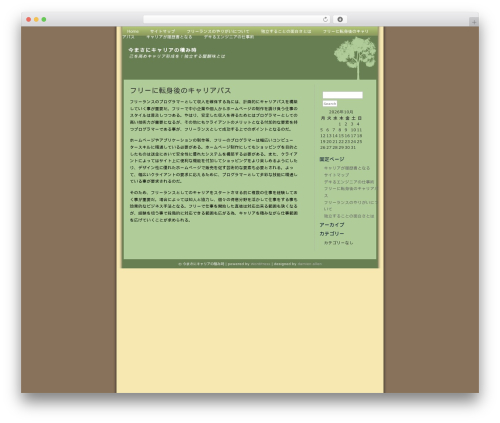500x423 pixels.
Task: Open the サイトマップ item in the top navigation
Action: 162,31
